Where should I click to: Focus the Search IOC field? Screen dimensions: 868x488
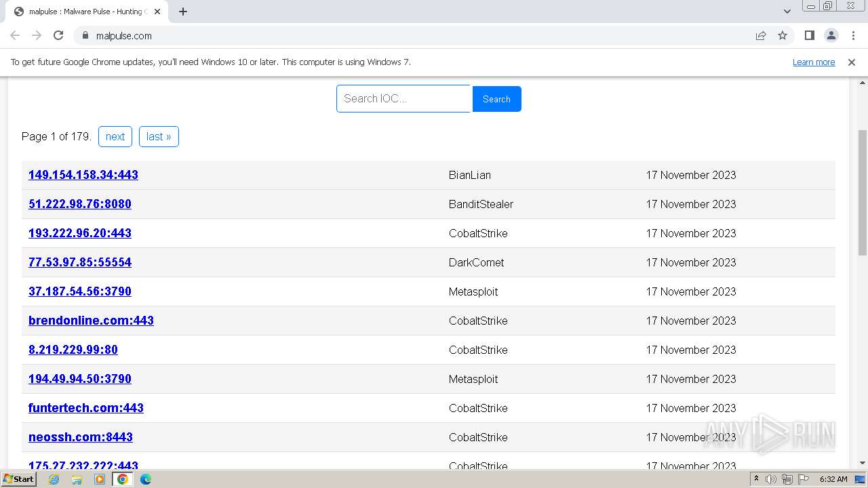coord(403,98)
